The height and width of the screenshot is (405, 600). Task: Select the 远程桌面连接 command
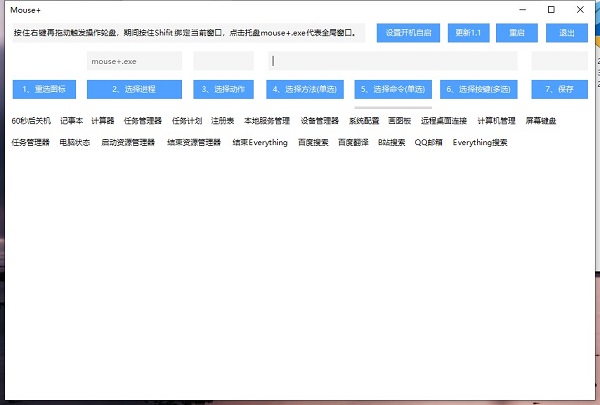[x=444, y=121]
